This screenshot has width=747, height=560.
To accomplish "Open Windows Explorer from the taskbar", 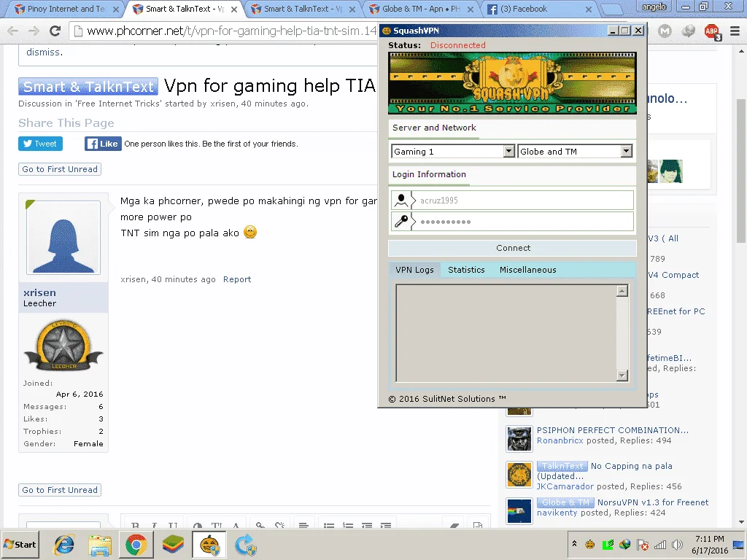I will click(100, 544).
